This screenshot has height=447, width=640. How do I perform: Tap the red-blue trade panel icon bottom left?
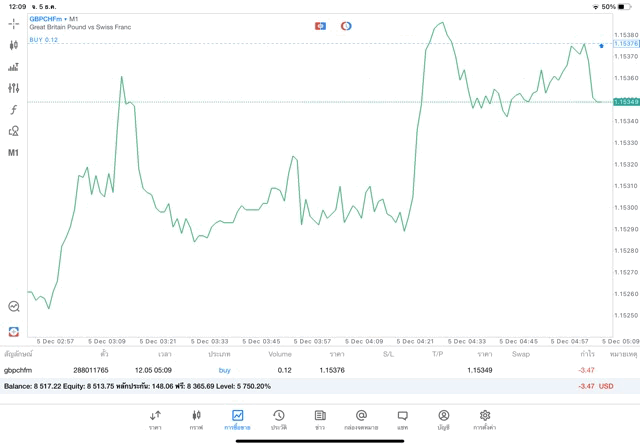14,331
